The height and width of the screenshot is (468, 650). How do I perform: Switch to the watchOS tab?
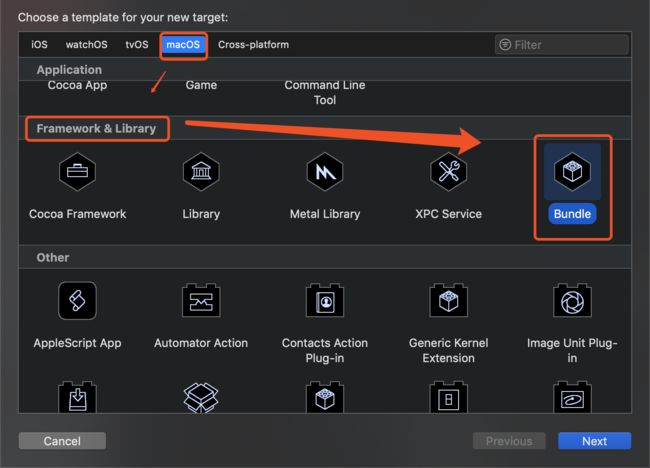pos(87,44)
